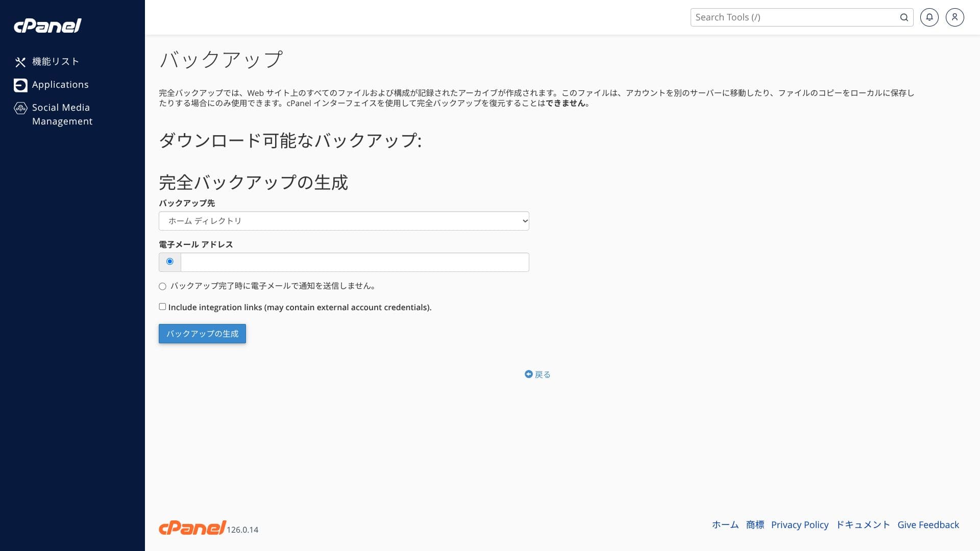Click into the Search Tools box
This screenshot has height=551, width=980.
(x=794, y=17)
